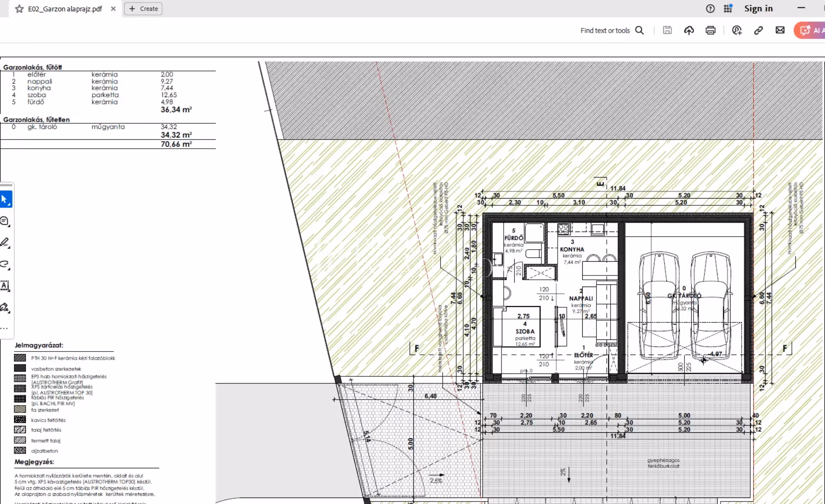825x504 pixels.
Task: Send the document by email
Action: point(780,30)
